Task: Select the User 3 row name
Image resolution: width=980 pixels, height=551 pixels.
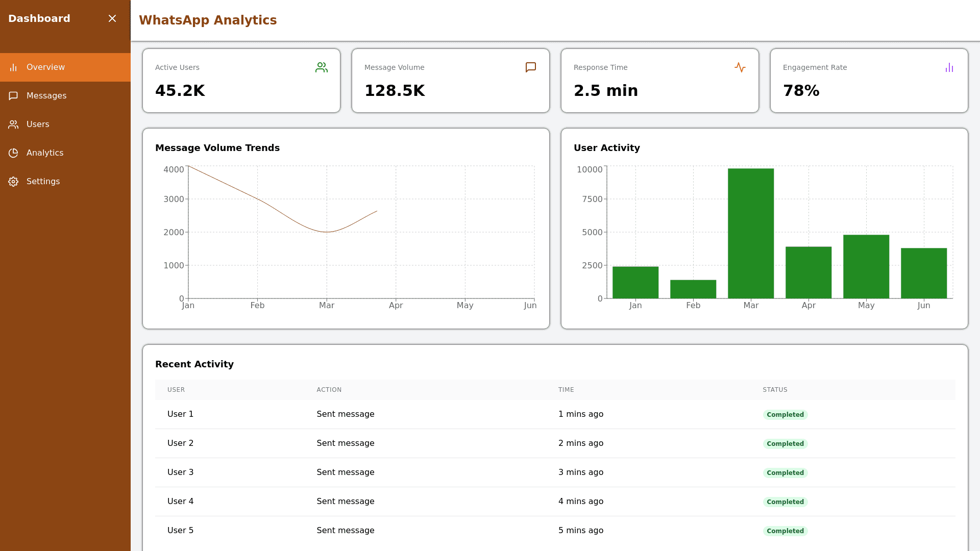Action: [181, 472]
